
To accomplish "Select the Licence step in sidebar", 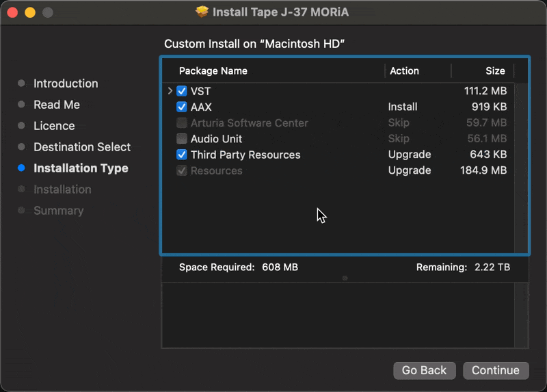I will point(54,126).
